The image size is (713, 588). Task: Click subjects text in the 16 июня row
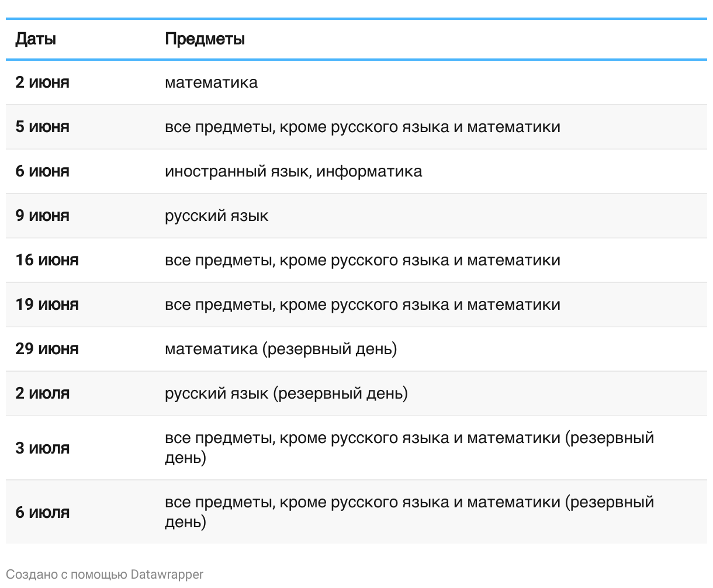362,260
